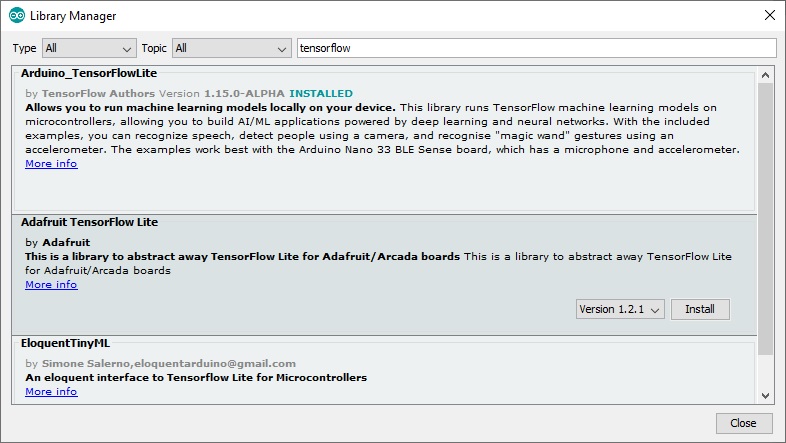Click the INSTALLED status label
786x443 pixels.
[x=320, y=93]
